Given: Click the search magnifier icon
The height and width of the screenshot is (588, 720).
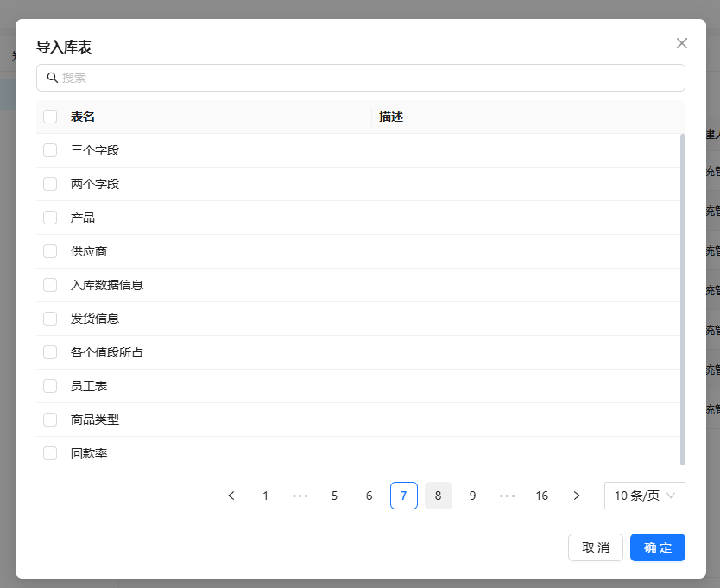Looking at the screenshot, I should coord(53,78).
